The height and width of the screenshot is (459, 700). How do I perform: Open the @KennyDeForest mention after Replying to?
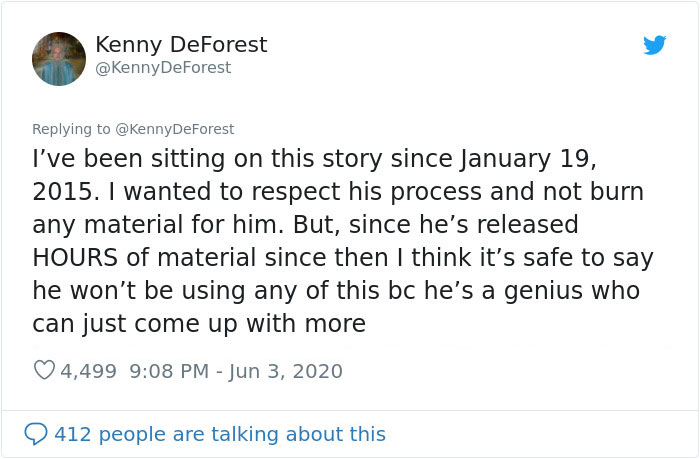[x=175, y=129]
